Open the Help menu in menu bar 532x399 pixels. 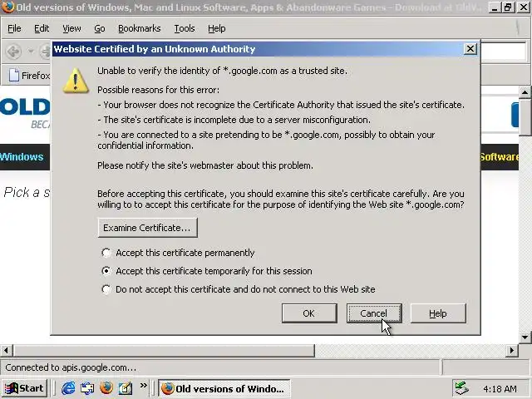point(216,28)
